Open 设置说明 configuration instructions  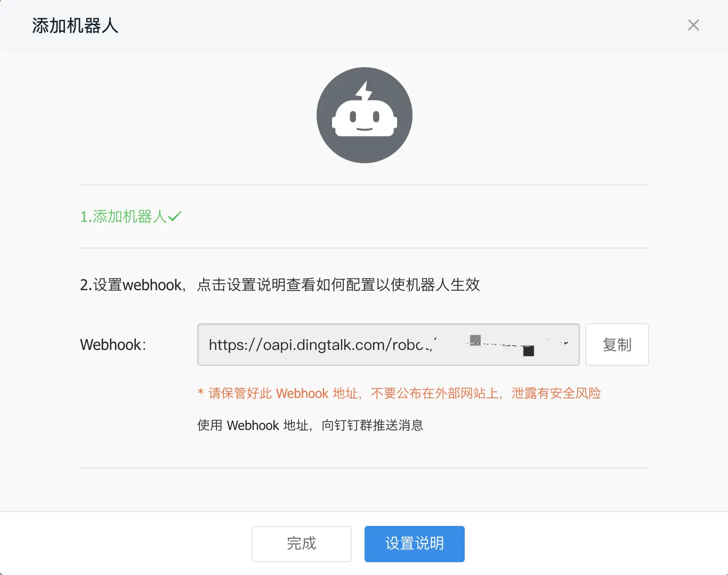(414, 544)
